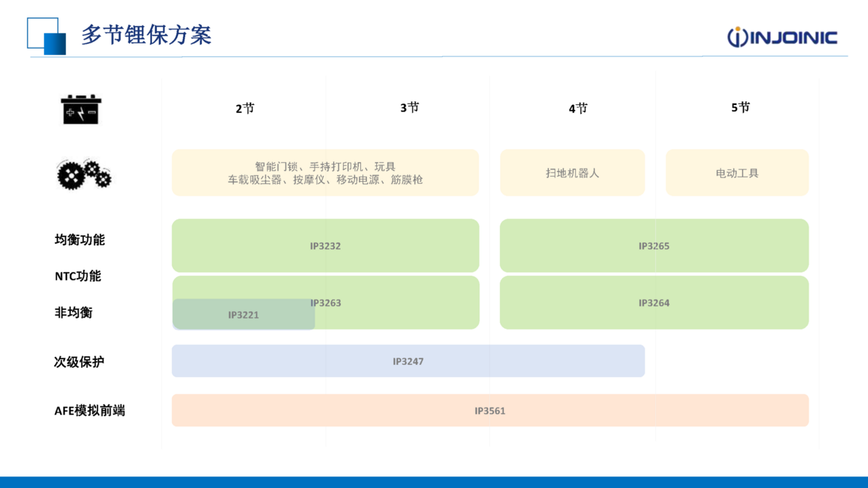Click the INJOINIC logo
Image resolution: width=868 pixels, height=488 pixels.
click(782, 38)
